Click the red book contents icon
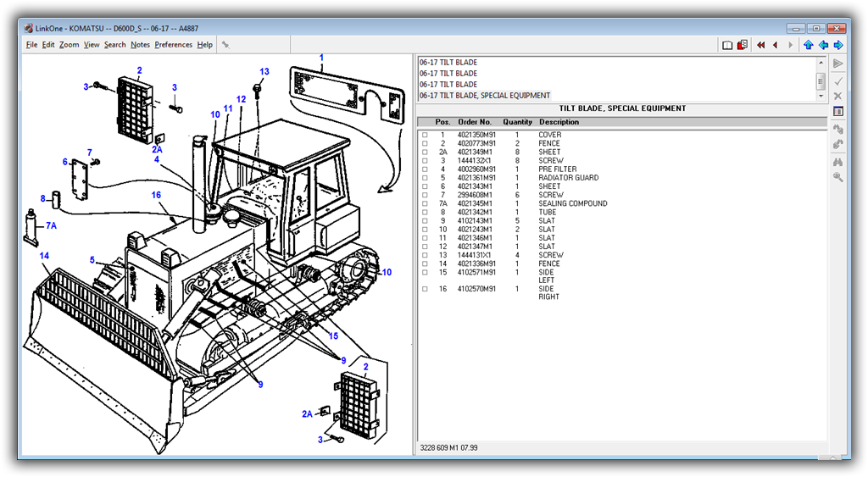Viewport: 868px width, 477px height. (x=743, y=45)
